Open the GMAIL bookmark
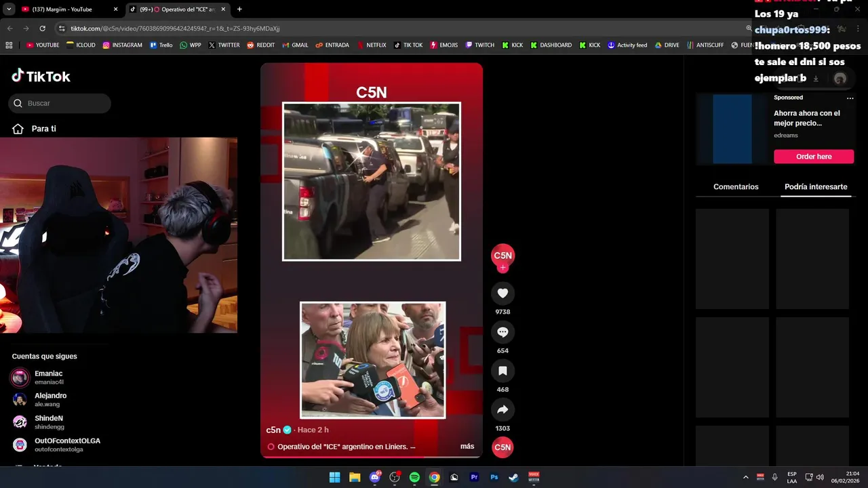868x488 pixels. click(x=295, y=45)
